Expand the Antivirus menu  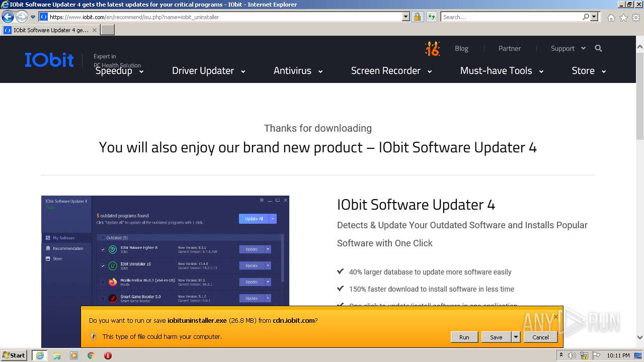coord(298,71)
